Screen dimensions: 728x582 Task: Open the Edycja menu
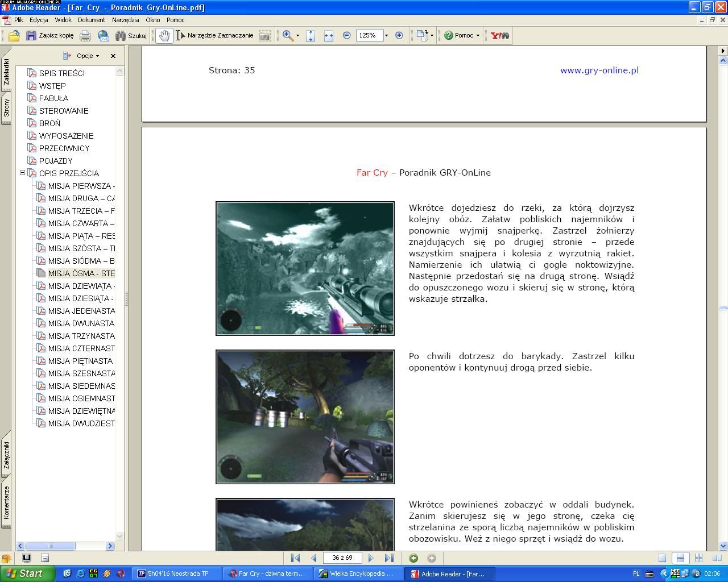click(39, 20)
